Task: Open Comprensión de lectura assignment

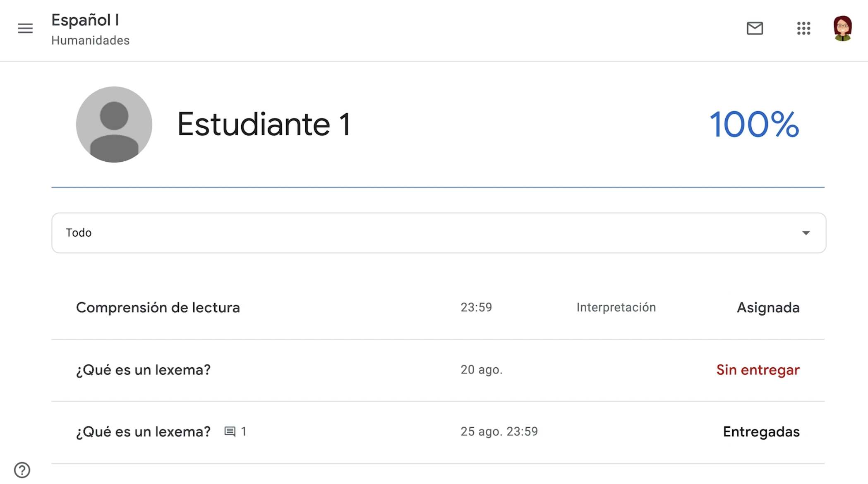Action: (157, 307)
